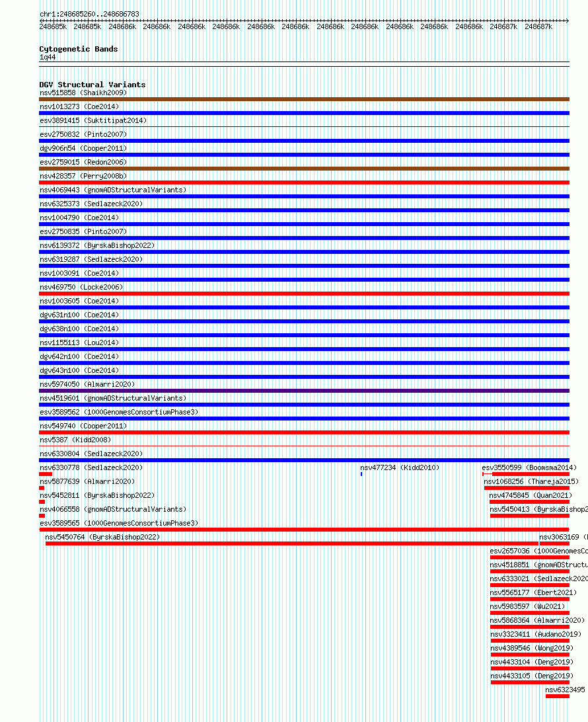
Task: Open nsv4518851 gnomAD variant
Action: pyautogui.click(x=538, y=565)
